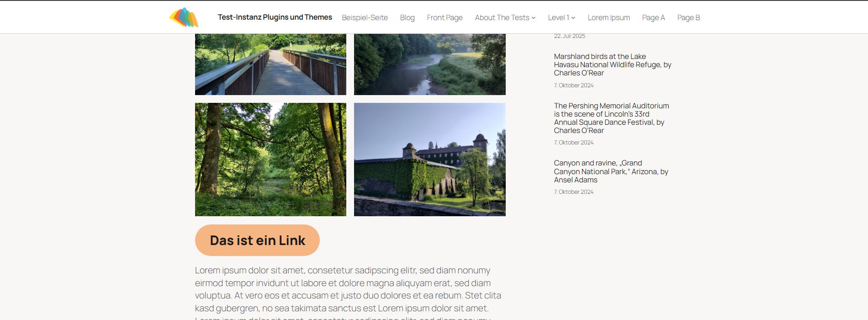
Task: Go to the Blog page
Action: click(x=407, y=17)
